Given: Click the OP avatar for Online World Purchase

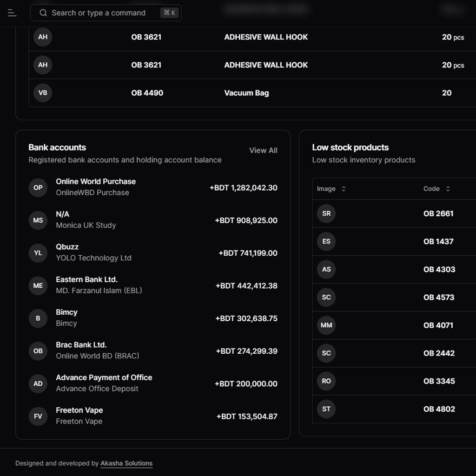Looking at the screenshot, I should point(38,188).
